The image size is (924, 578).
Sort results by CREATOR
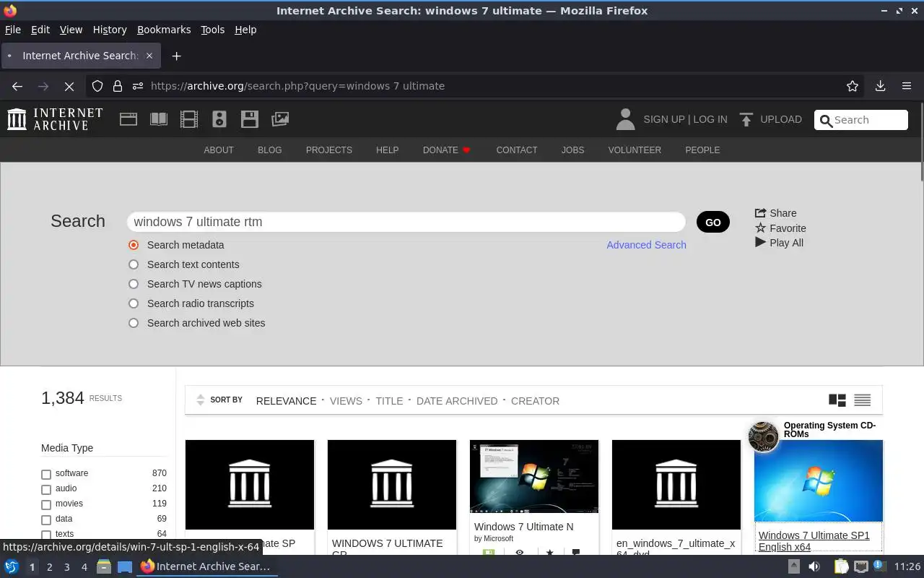coord(535,401)
